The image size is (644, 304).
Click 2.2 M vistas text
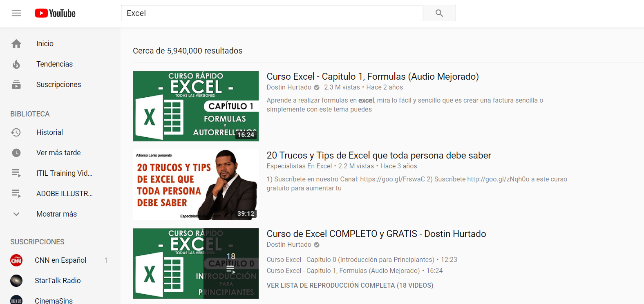point(356,166)
